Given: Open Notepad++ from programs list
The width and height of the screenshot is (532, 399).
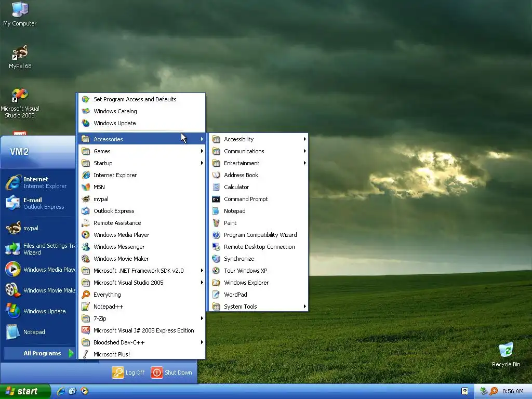Looking at the screenshot, I should (x=142, y=307).
